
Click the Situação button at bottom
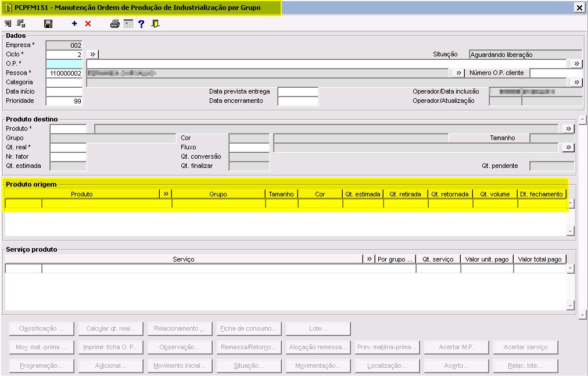pyautogui.click(x=249, y=366)
